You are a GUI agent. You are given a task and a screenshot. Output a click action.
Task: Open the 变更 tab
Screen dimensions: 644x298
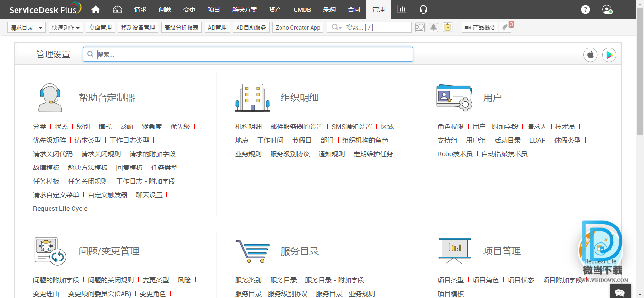point(190,9)
